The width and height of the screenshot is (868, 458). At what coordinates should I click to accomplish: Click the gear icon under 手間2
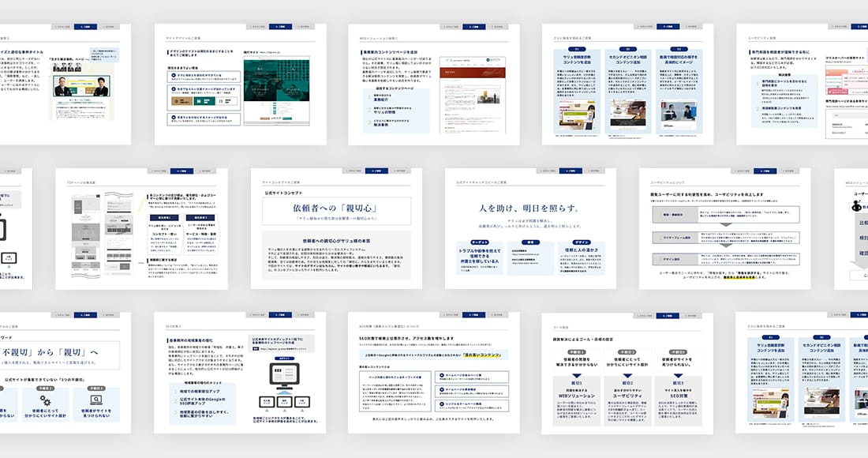click(x=45, y=400)
